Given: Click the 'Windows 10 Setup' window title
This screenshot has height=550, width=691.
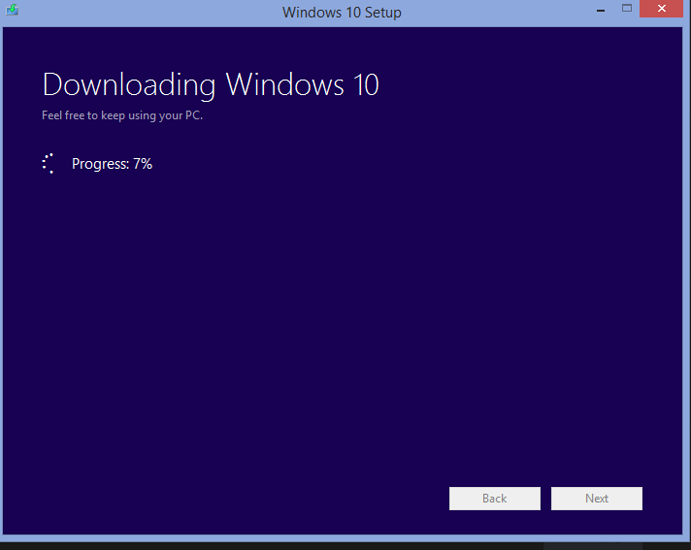Looking at the screenshot, I should coord(342,12).
